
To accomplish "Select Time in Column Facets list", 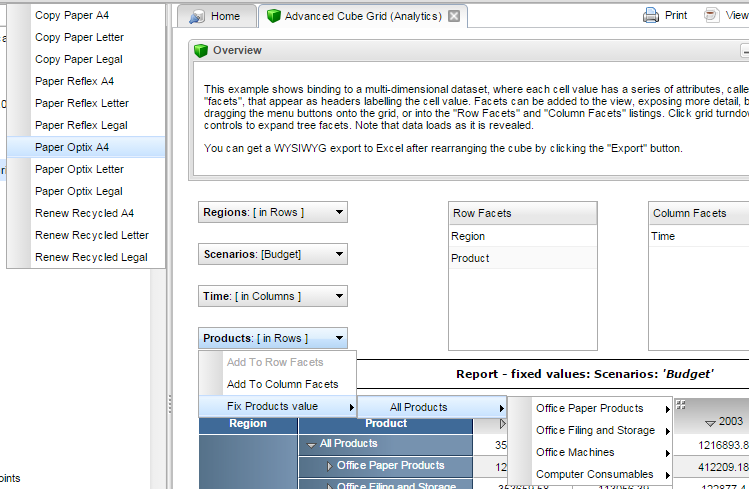I will point(664,236).
